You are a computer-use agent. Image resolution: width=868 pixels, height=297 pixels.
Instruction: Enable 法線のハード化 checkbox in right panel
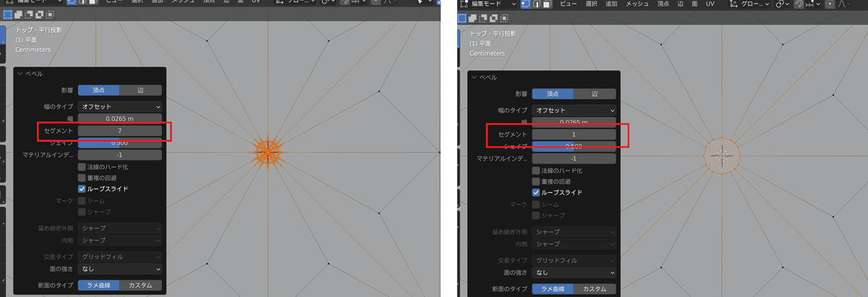click(x=535, y=170)
